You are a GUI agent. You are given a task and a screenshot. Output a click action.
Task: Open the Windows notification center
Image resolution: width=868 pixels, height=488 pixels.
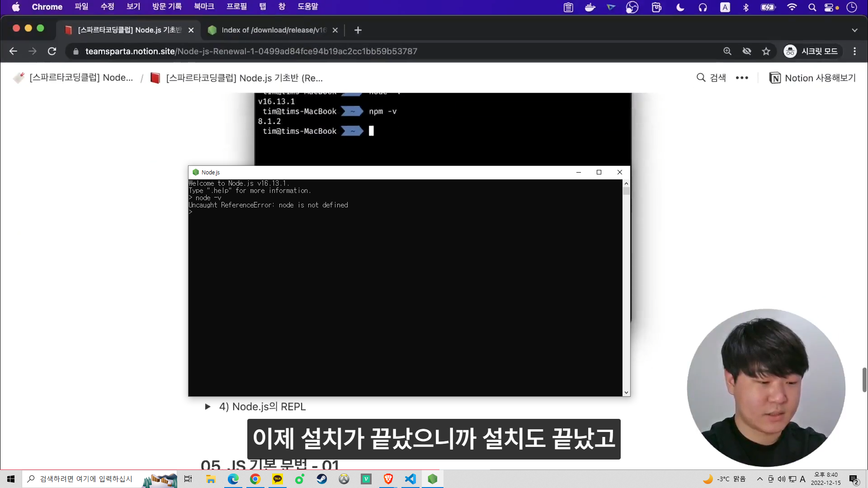854,479
